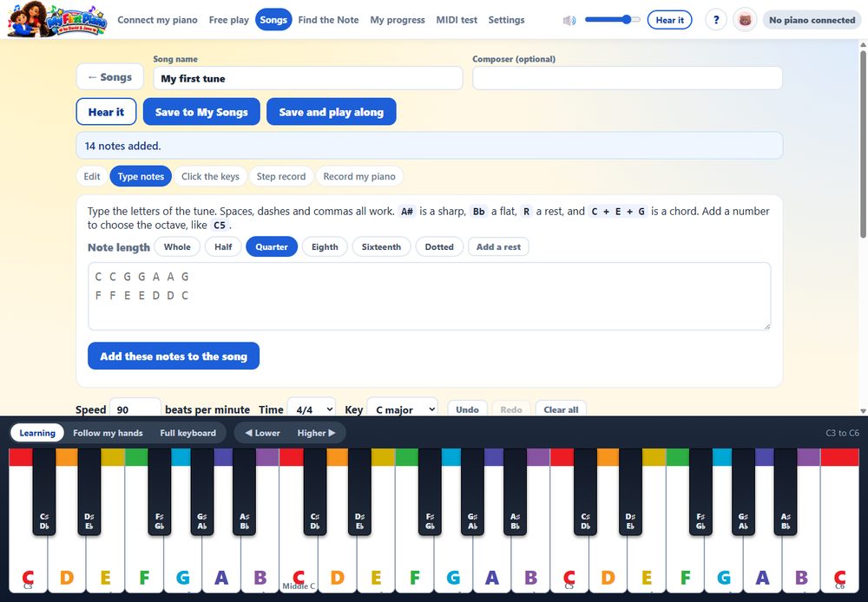
Task: Open the Songs section
Action: [273, 20]
